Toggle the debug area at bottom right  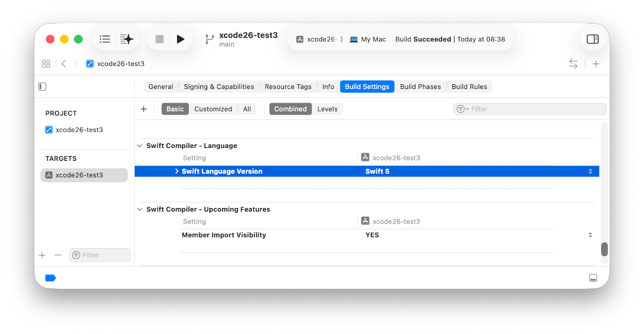pyautogui.click(x=593, y=278)
